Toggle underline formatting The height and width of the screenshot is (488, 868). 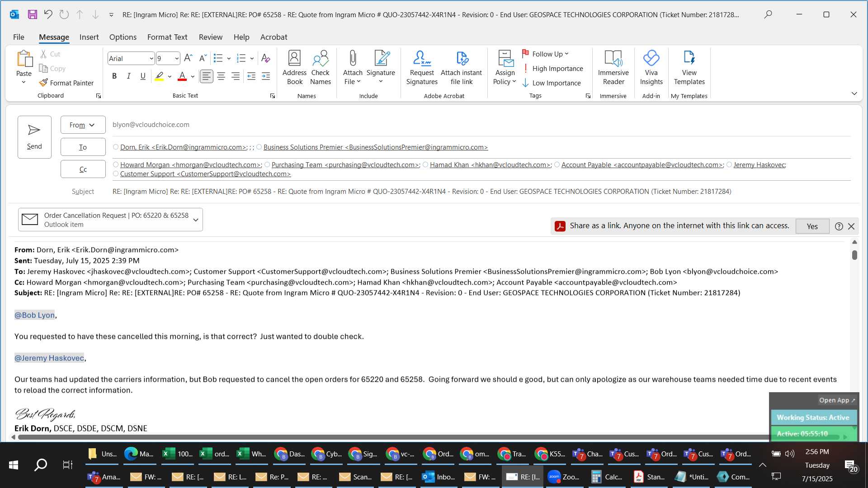[x=143, y=76]
